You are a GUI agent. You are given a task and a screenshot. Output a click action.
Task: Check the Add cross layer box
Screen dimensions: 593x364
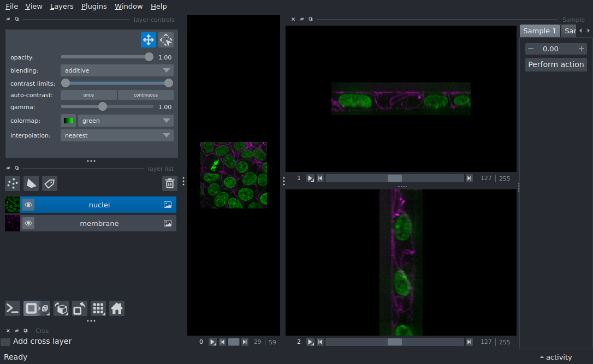[5, 342]
